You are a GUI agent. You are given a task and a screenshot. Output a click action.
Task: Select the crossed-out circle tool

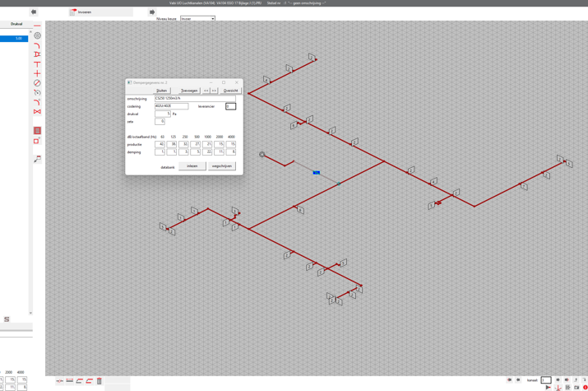37,83
